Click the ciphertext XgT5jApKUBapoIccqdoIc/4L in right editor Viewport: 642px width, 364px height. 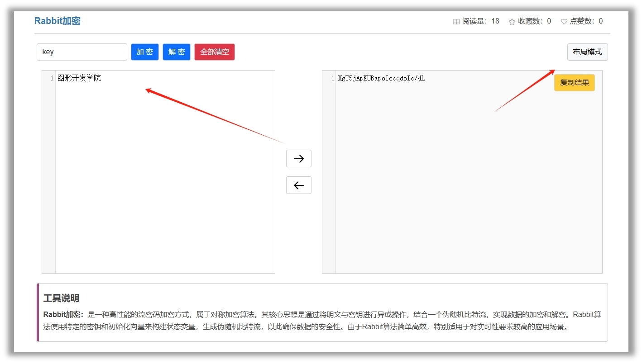coord(381,78)
